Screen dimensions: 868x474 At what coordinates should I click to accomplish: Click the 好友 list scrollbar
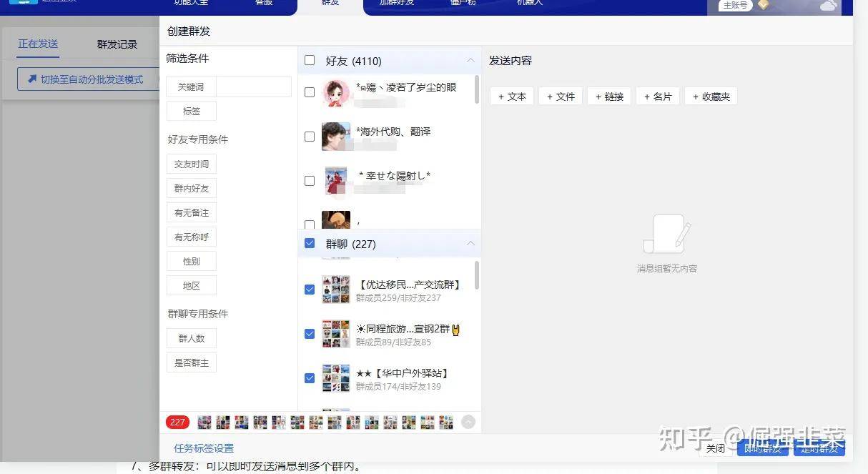477,89
